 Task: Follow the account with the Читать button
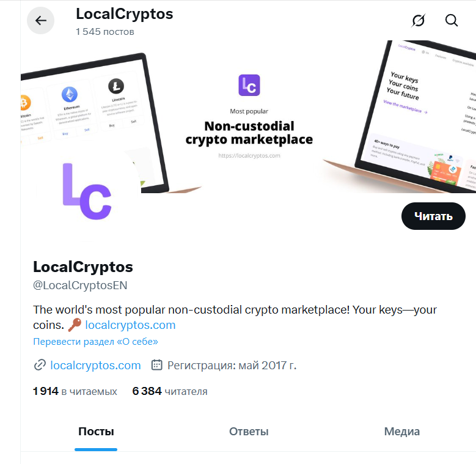pyautogui.click(x=433, y=216)
